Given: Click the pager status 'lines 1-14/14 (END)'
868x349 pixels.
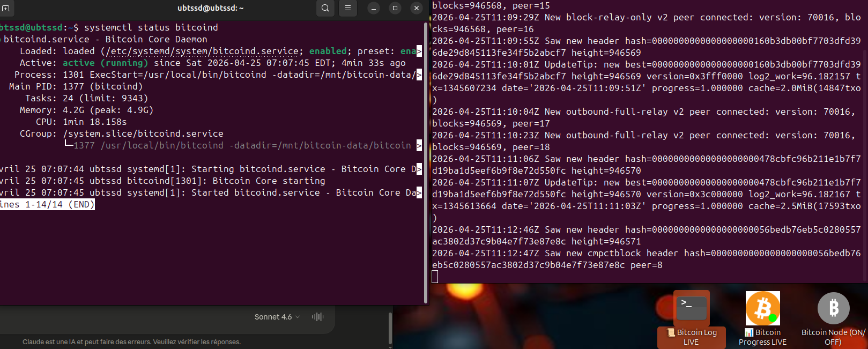Looking at the screenshot, I should click(x=47, y=205).
